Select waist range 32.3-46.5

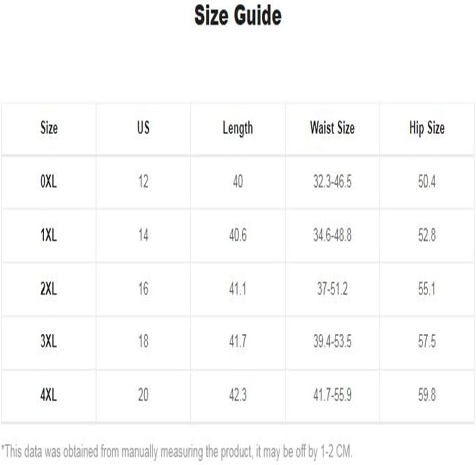[332, 182]
